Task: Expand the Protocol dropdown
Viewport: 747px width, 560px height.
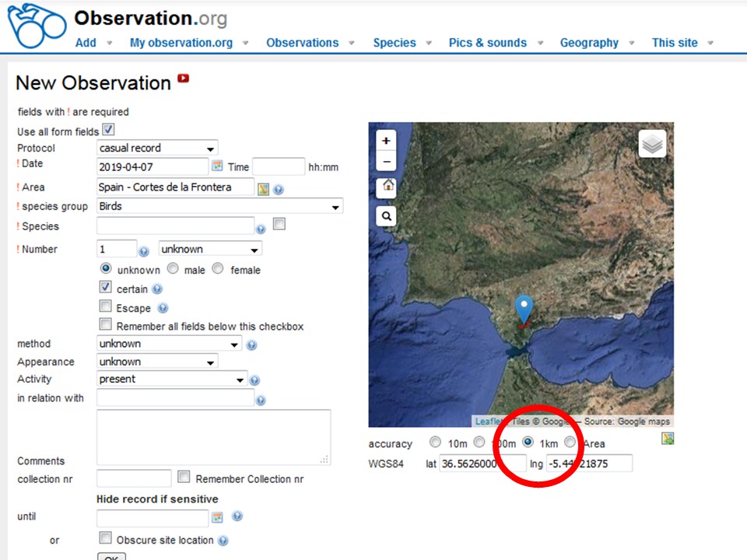Action: [x=158, y=148]
